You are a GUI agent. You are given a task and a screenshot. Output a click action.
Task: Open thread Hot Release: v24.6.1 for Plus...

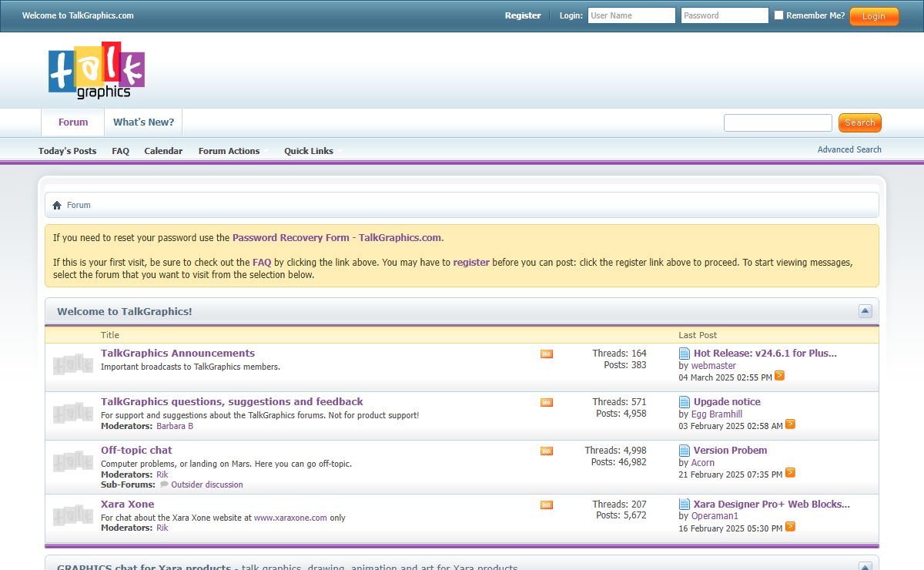click(765, 353)
